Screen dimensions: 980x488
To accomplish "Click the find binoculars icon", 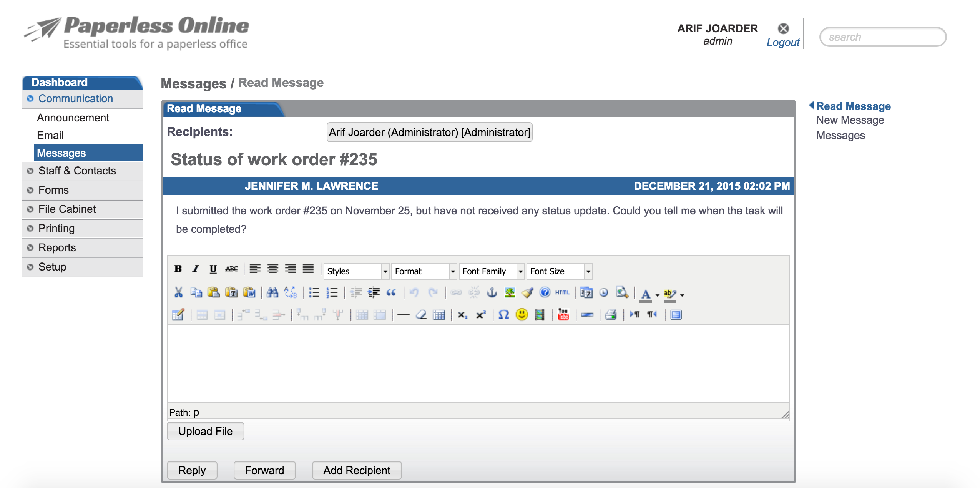I will point(272,293).
